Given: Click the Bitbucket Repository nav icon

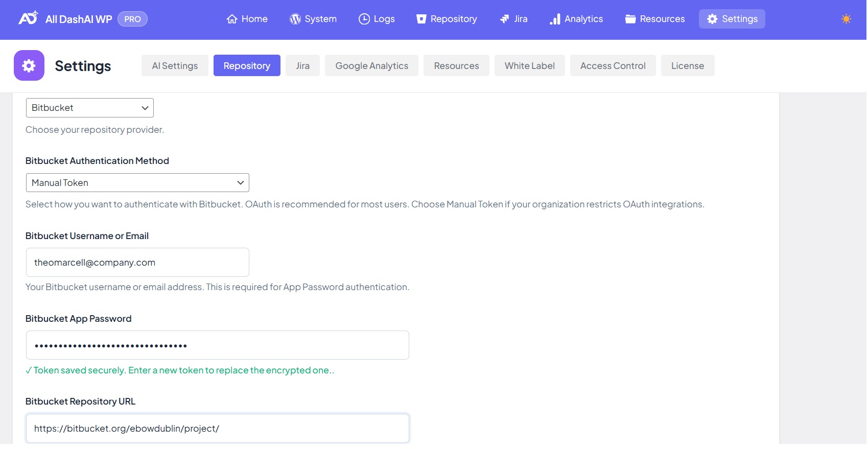Looking at the screenshot, I should point(421,19).
